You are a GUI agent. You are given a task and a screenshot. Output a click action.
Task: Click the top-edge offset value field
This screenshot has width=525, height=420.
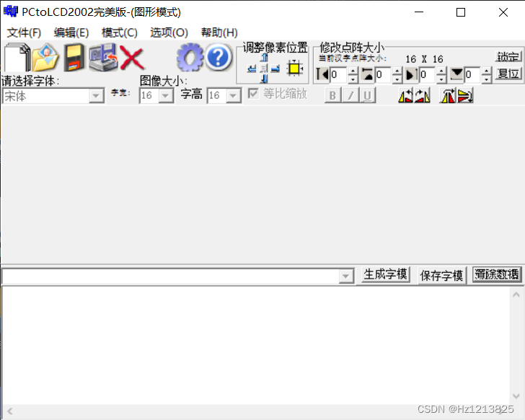384,74
